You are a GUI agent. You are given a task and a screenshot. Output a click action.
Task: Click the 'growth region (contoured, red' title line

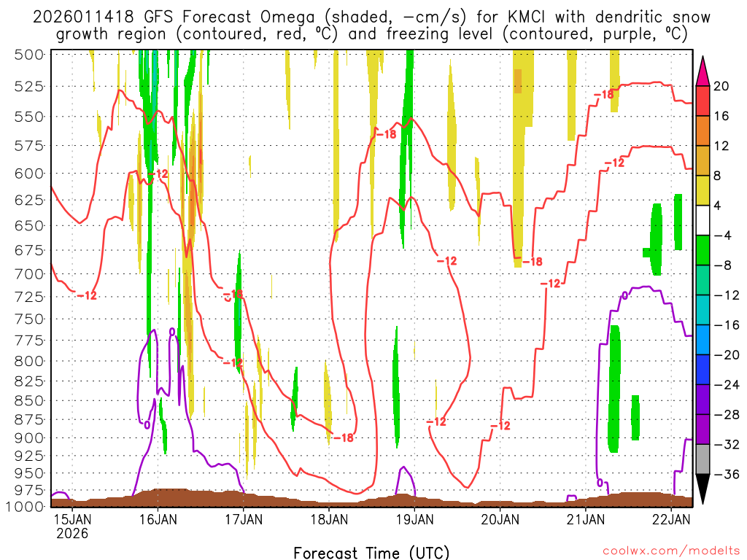pyautogui.click(x=371, y=34)
